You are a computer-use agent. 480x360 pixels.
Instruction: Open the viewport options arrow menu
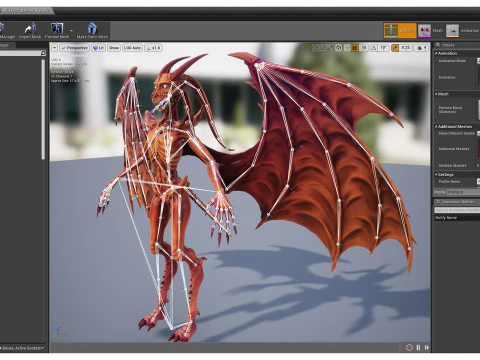click(54, 48)
